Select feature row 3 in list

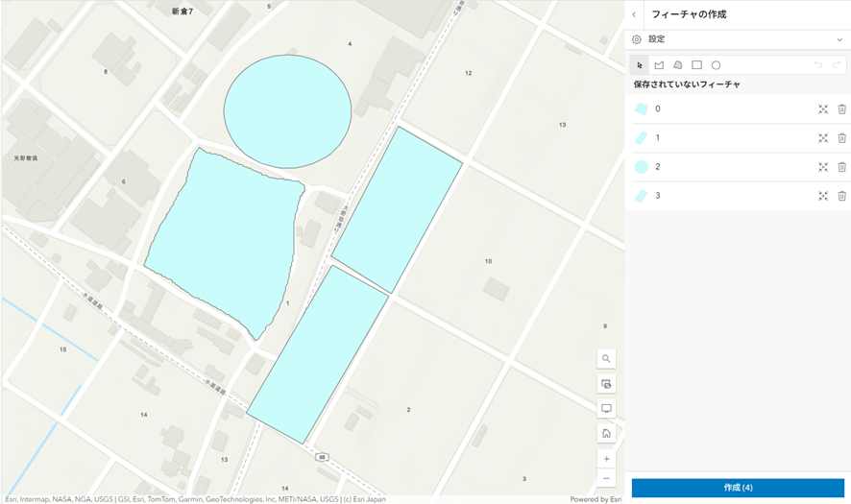(738, 196)
